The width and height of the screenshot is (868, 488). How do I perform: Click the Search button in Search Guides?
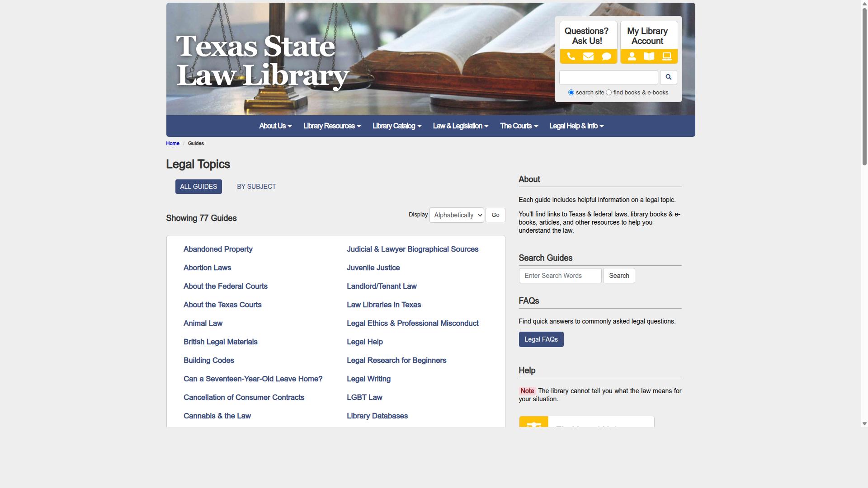pyautogui.click(x=619, y=276)
